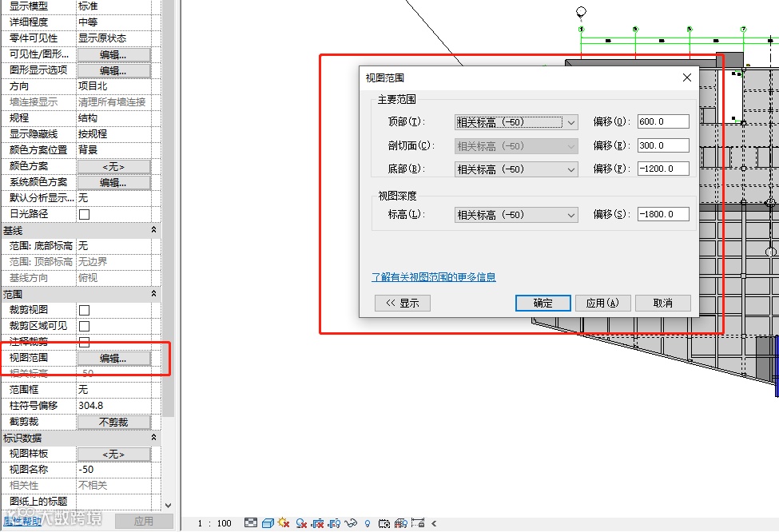The width and height of the screenshot is (779, 532).
Task: Select the 范围框 value 无
Action: tap(113, 390)
